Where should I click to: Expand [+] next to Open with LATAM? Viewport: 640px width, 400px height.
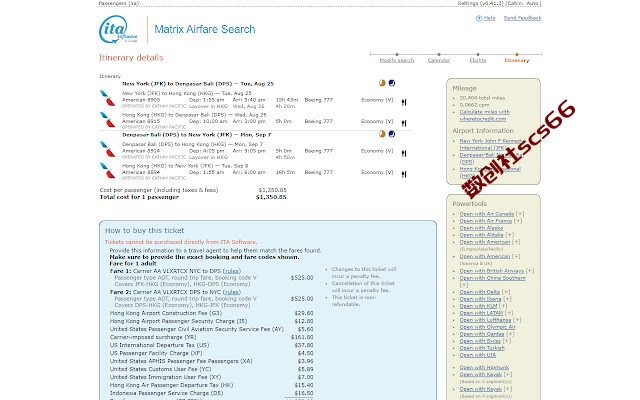click(509, 313)
